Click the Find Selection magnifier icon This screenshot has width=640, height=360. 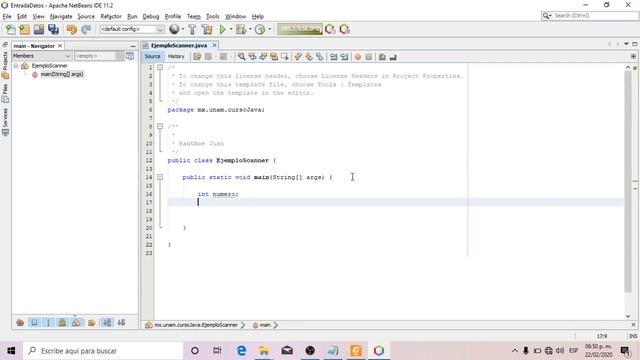tap(242, 57)
